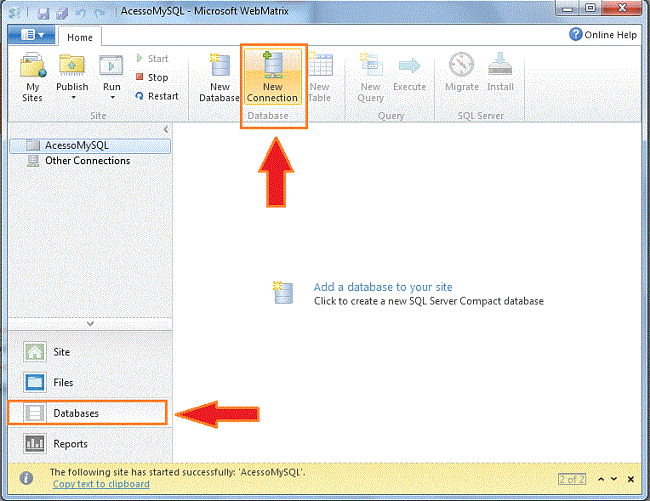650x501 pixels.
Task: Click the New Connection button
Action: point(273,77)
